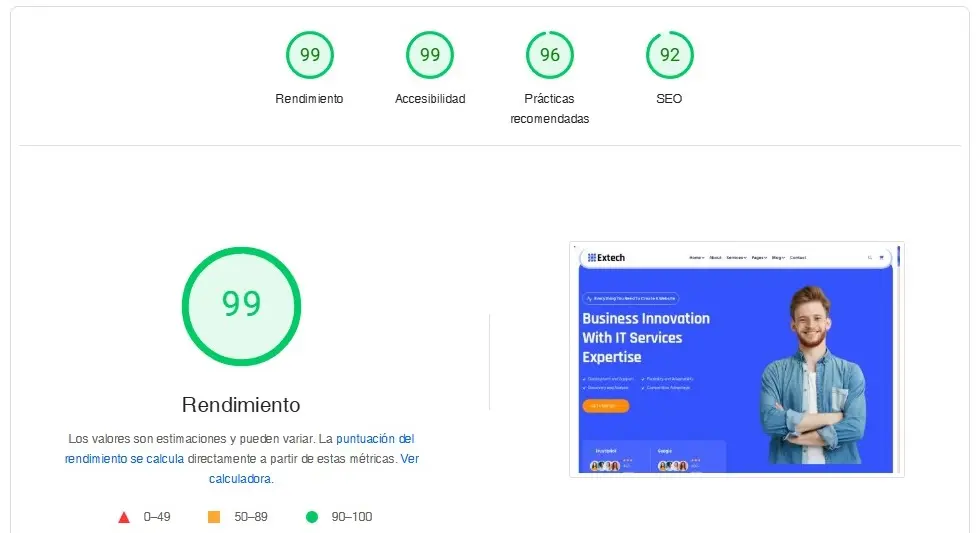Open the 'puntuación del rendimiento se calcula' link
Image resolution: width=979 pixels, height=533 pixels.
coord(374,439)
